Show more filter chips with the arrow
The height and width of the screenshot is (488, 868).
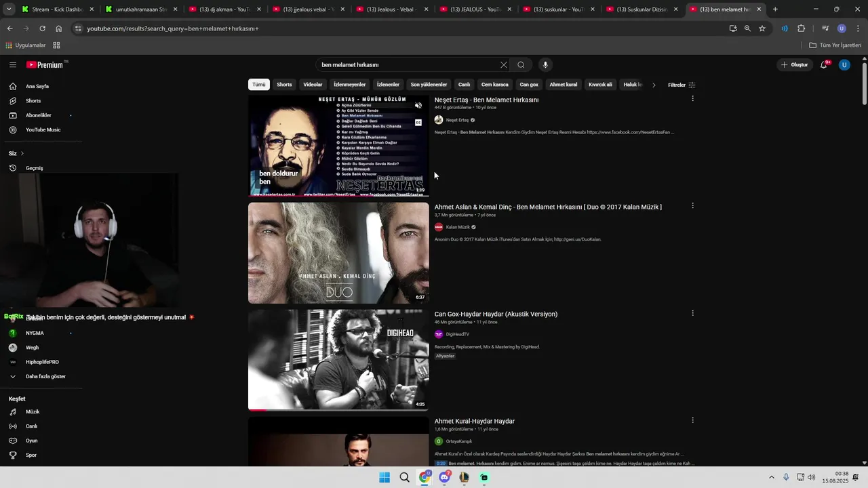coord(654,85)
